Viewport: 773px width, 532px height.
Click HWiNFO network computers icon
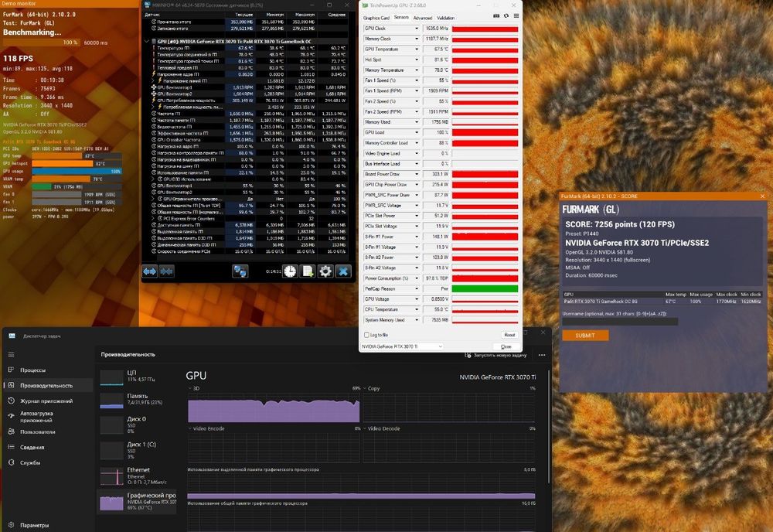coord(240,271)
